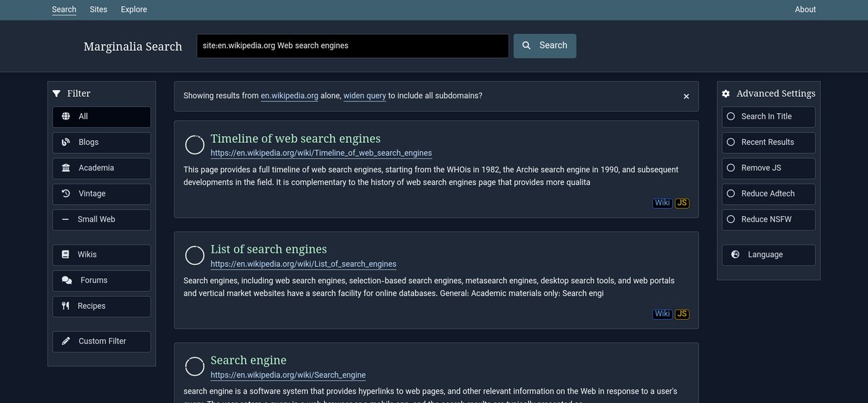The height and width of the screenshot is (403, 868).
Task: Click Wiki badge on List of search engines result
Action: click(x=663, y=314)
